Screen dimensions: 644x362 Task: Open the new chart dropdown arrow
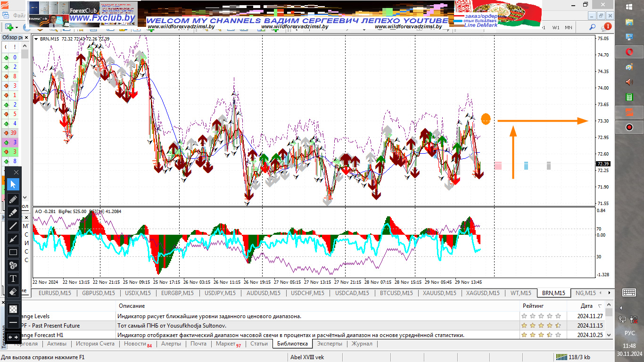[x=17, y=27]
